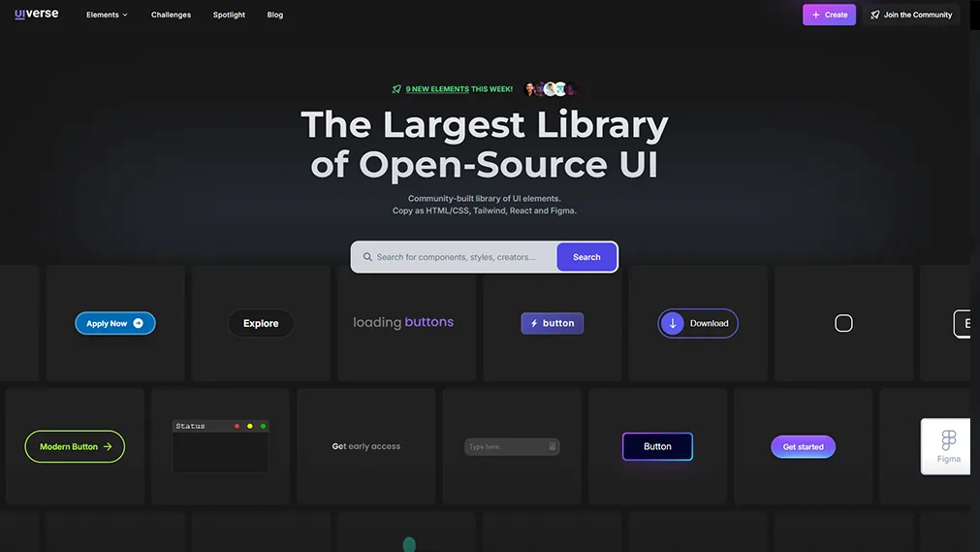Viewport: 980px width, 552px height.
Task: Click the uiverse logo
Action: click(x=36, y=14)
